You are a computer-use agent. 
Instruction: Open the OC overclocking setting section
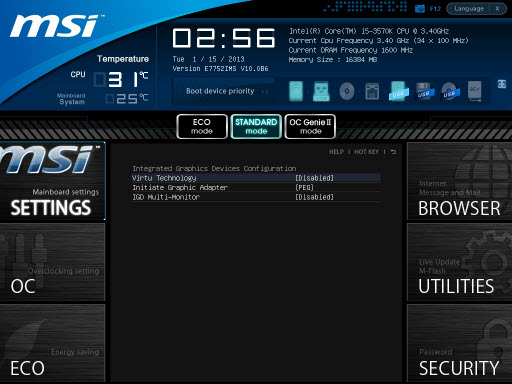(52, 262)
